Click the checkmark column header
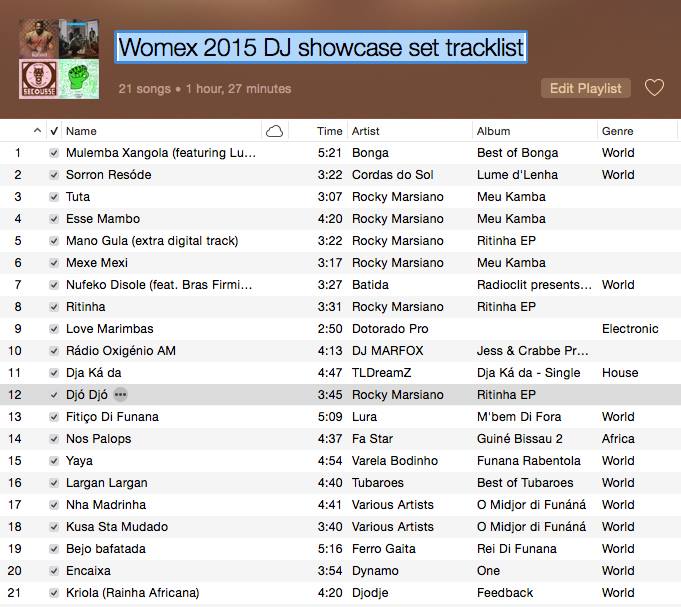Viewport: 681px width, 607px height. (54, 131)
